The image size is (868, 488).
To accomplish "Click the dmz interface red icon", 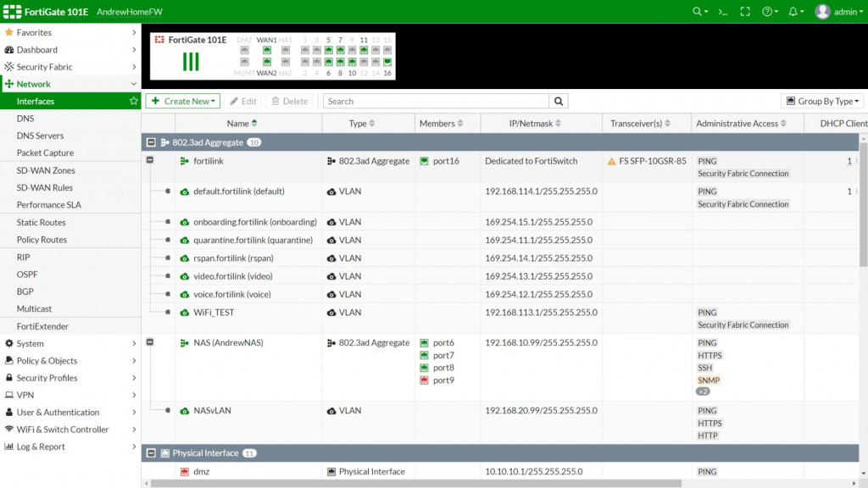I will coord(184,472).
